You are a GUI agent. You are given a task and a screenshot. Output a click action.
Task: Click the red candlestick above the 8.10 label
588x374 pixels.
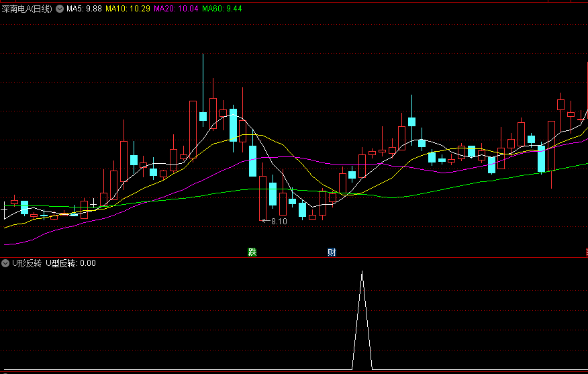point(262,197)
